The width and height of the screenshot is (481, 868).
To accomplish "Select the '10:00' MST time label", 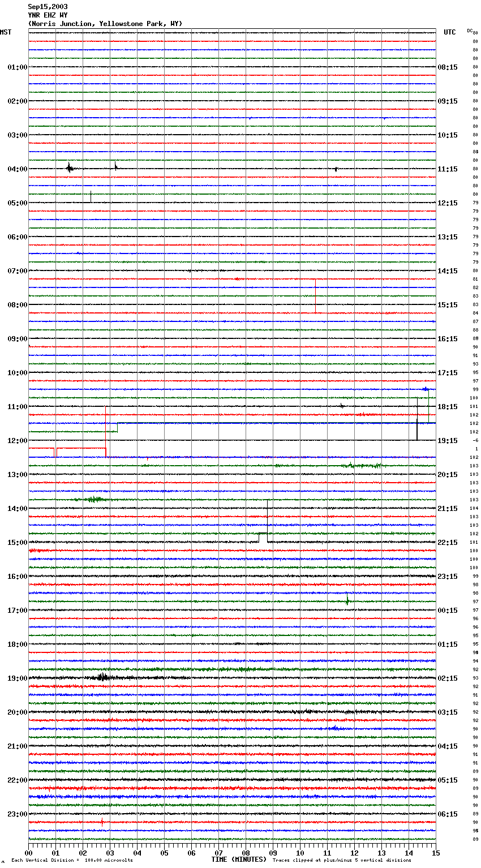I will click(18, 373).
